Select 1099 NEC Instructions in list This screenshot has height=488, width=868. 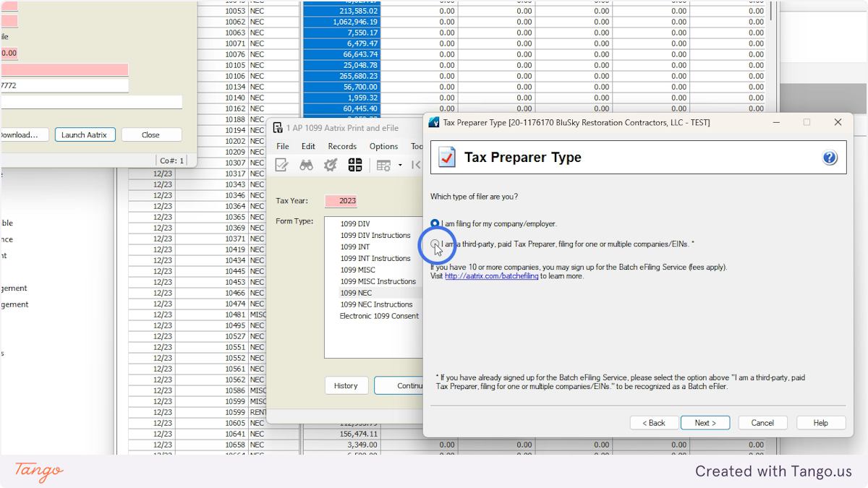point(376,304)
